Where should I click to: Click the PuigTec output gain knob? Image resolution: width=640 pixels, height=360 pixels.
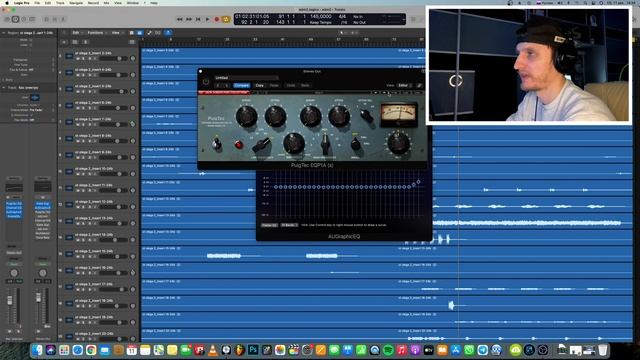398,142
